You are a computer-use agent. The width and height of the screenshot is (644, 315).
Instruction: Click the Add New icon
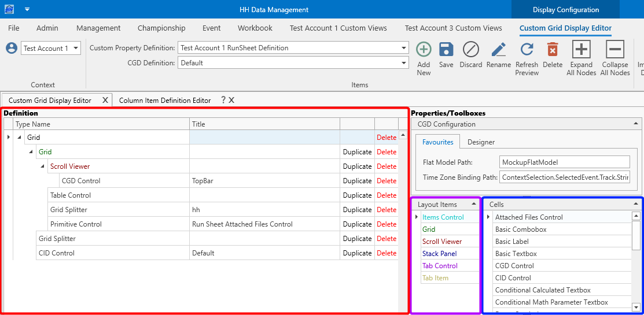coord(424,49)
